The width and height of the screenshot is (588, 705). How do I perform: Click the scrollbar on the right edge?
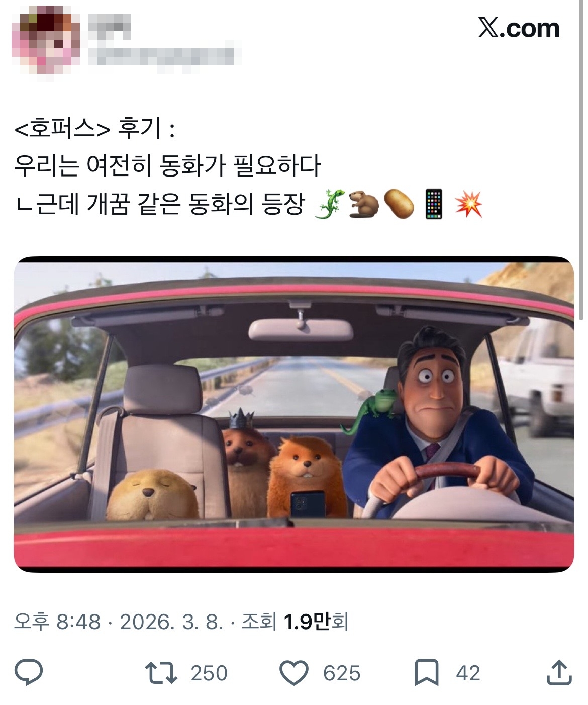(x=581, y=161)
